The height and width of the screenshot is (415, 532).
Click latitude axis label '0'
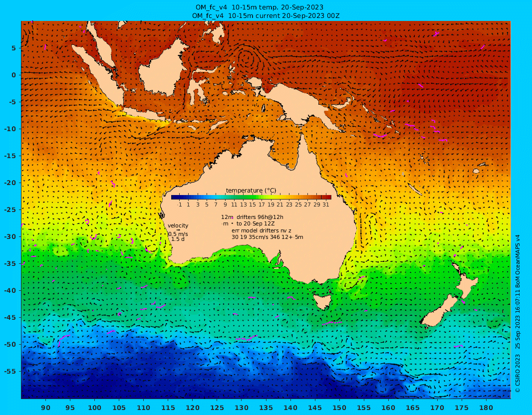14,75
